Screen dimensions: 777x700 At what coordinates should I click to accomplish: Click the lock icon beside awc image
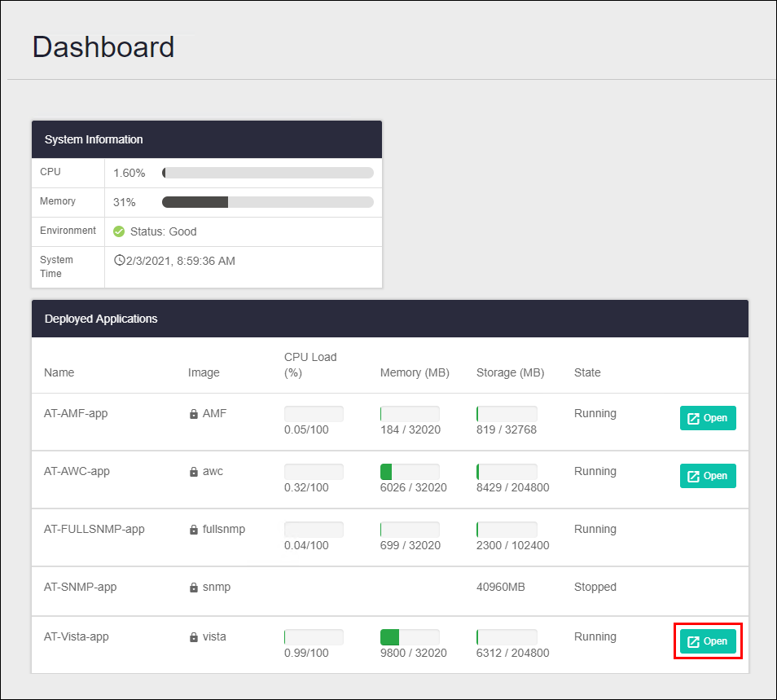[x=194, y=472]
